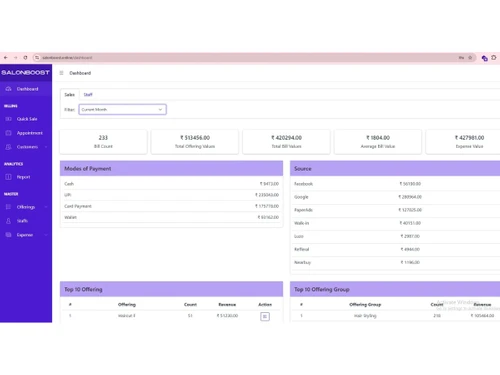Image resolution: width=500 pixels, height=375 pixels.
Task: Open the Current Month filter dropdown
Action: click(122, 109)
